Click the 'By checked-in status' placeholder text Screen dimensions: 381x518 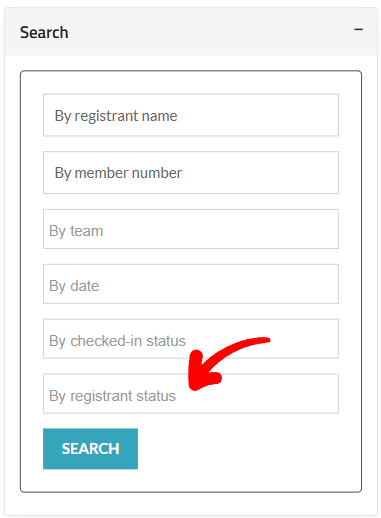pos(117,341)
